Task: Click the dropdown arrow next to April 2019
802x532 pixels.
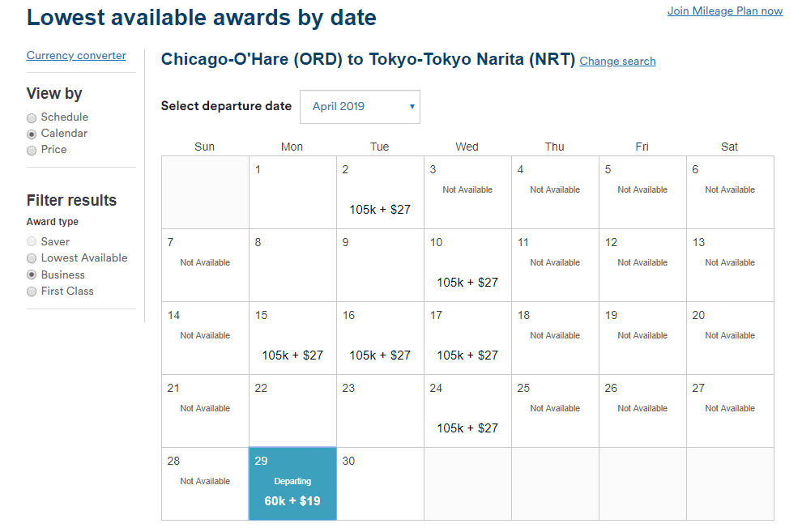Action: (x=410, y=106)
